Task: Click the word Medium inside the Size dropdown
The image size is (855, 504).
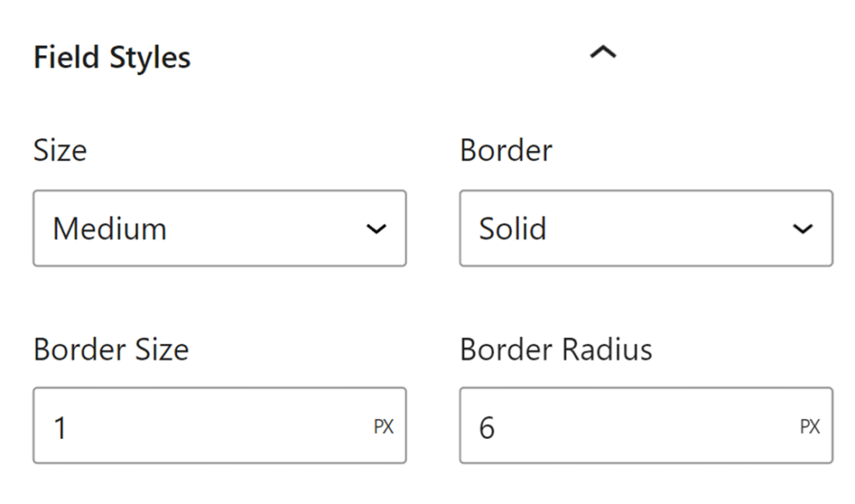Action: pos(109,228)
